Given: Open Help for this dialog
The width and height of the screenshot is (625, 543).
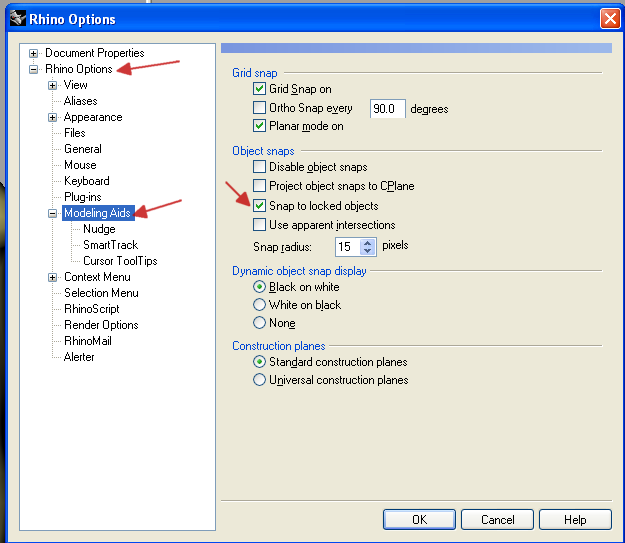Looking at the screenshot, I should pyautogui.click(x=575, y=519).
